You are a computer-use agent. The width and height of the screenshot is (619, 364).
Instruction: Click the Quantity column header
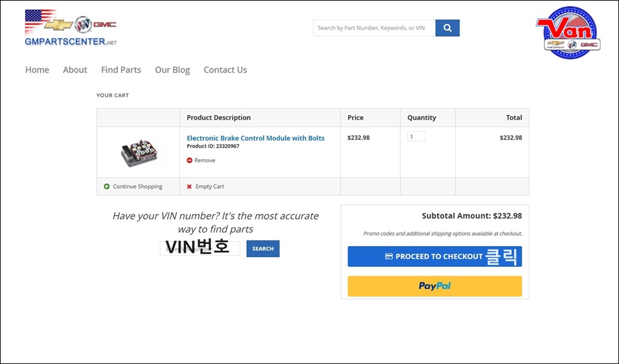pos(422,117)
